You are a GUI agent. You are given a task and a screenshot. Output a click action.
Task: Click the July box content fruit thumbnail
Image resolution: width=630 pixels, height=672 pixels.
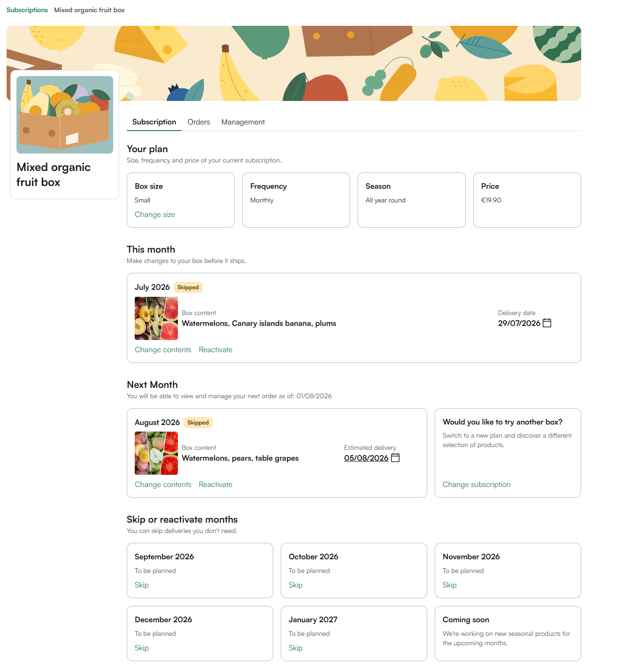point(156,318)
